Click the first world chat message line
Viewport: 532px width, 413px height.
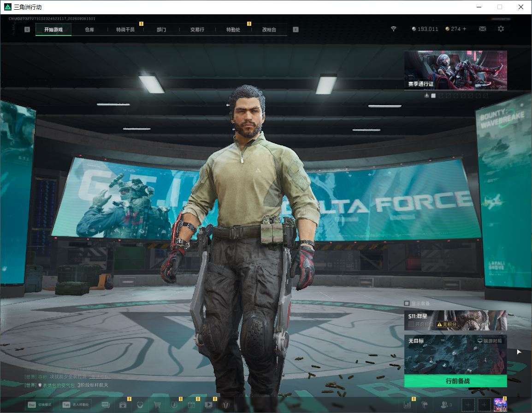coord(68,377)
